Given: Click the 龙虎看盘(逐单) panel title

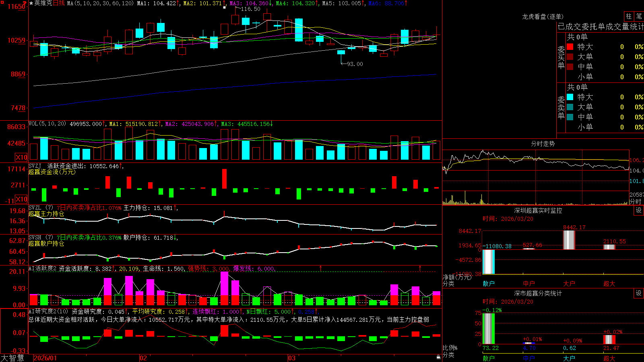Looking at the screenshot, I should point(543,16).
